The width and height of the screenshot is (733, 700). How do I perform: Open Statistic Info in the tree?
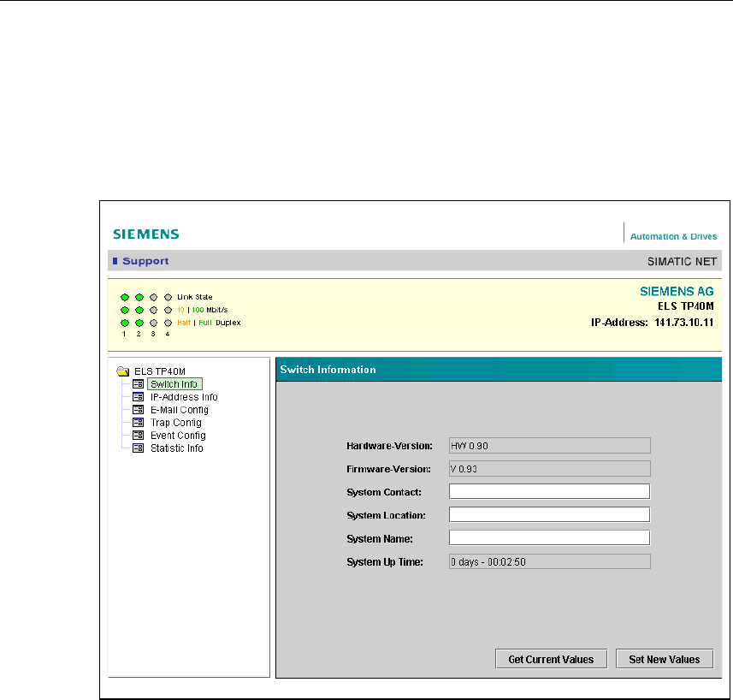(177, 448)
